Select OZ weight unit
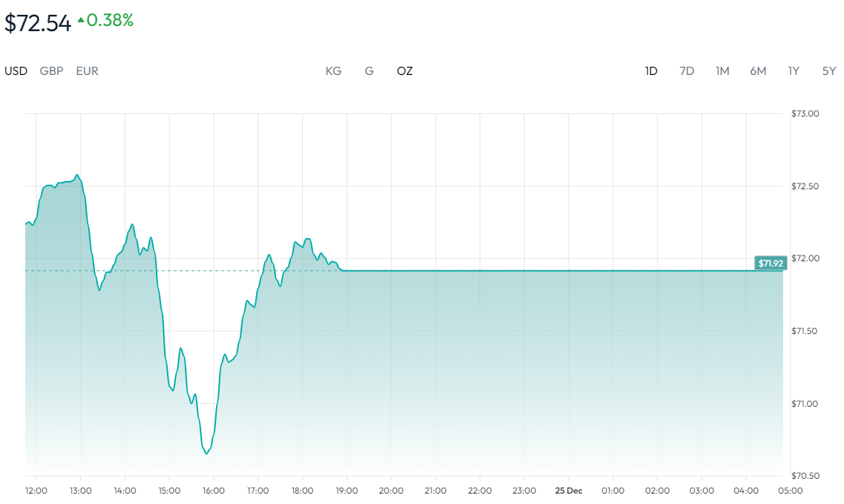Image resolution: width=844 pixels, height=504 pixels. point(405,71)
